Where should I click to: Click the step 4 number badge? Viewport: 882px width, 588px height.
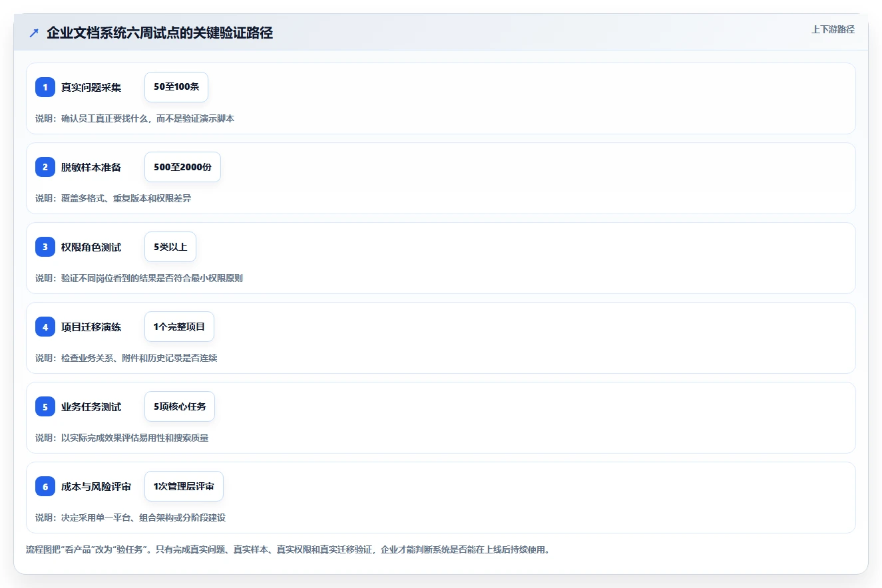tap(45, 327)
